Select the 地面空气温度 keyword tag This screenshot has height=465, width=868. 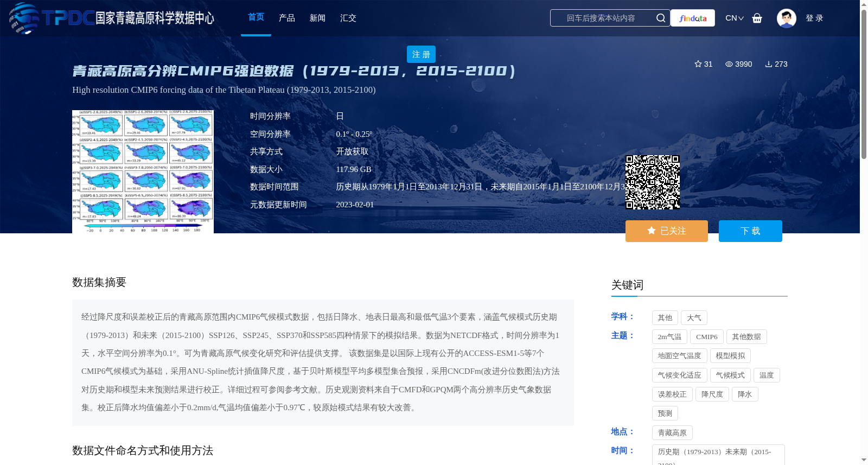point(680,356)
